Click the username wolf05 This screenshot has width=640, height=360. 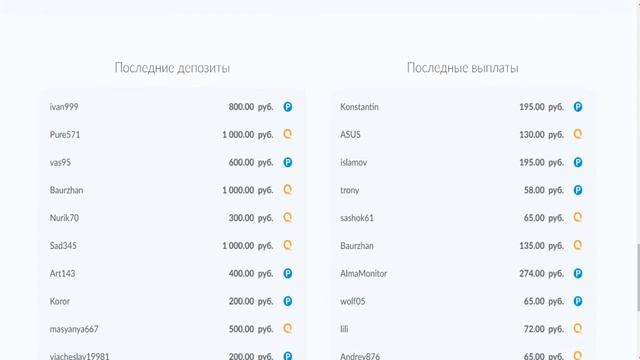point(353,301)
